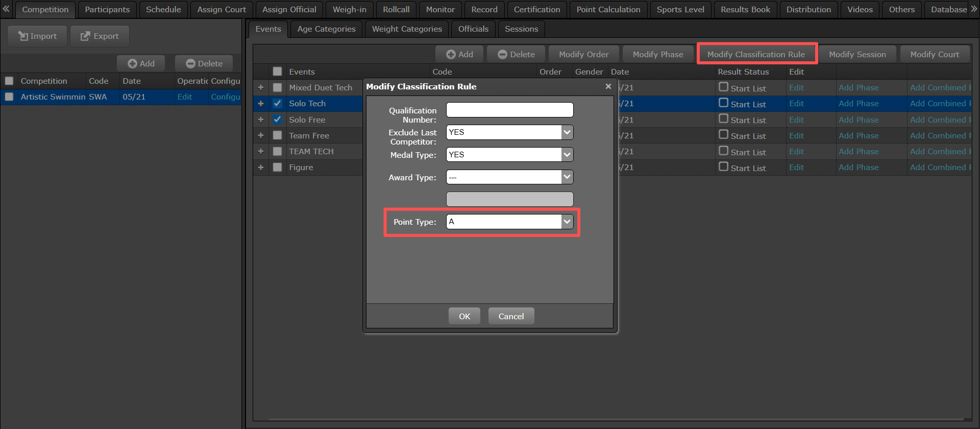Expand the TEAM TECH event row
This screenshot has width=980, height=429.
(x=261, y=151)
